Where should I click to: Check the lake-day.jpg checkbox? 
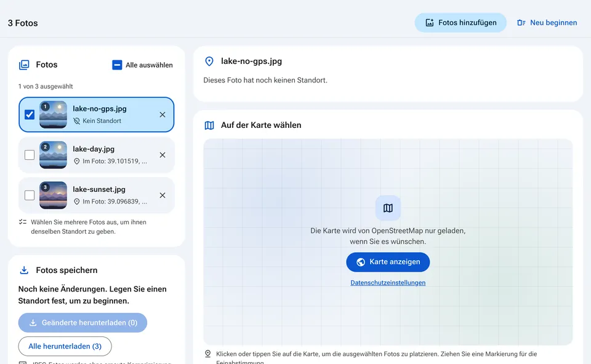tap(30, 155)
